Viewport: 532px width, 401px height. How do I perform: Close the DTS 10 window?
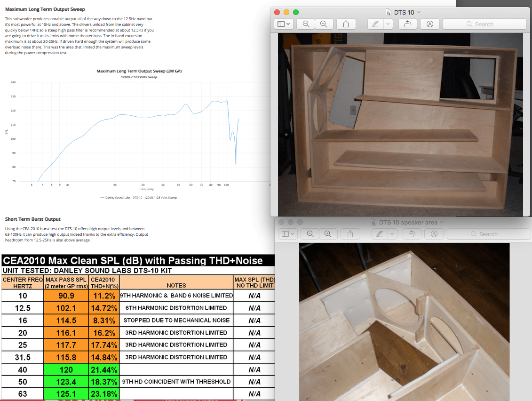[277, 12]
